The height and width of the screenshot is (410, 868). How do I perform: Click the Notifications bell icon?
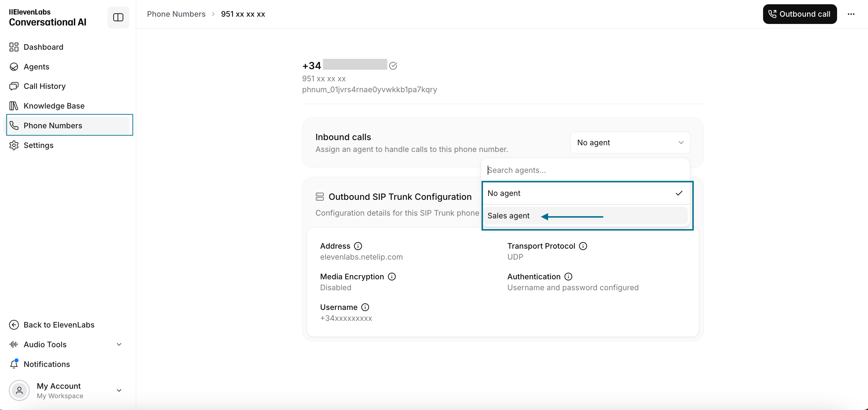[x=14, y=364]
